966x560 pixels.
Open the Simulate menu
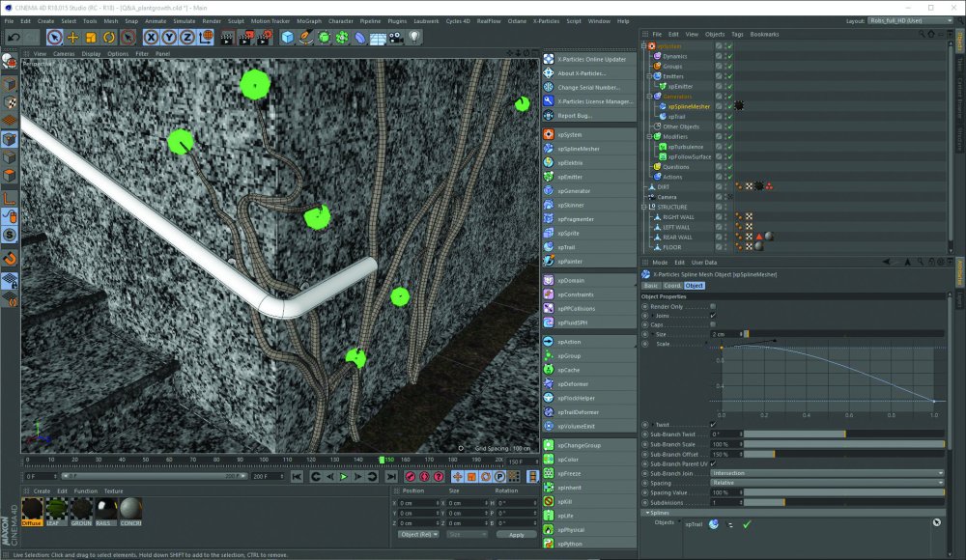pos(185,21)
